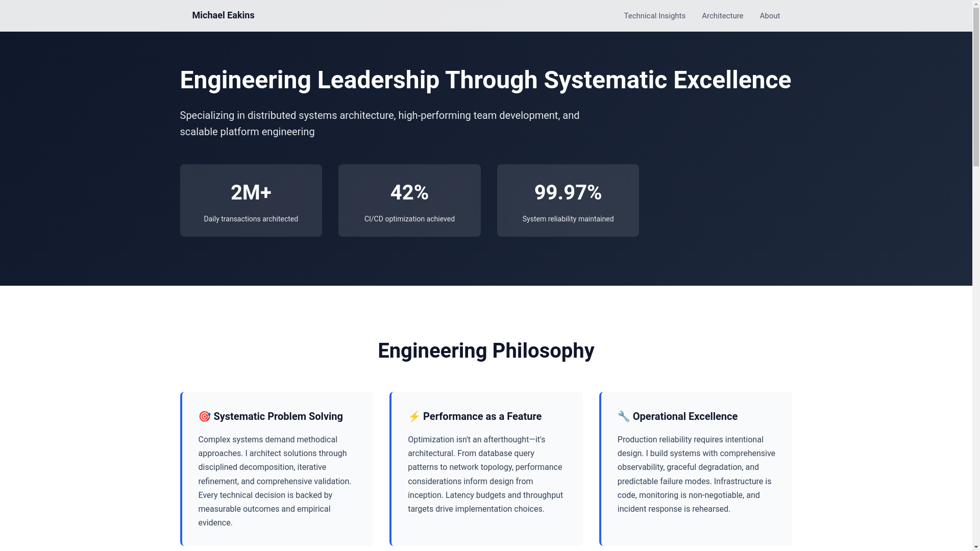Select the 99.97% system reliability card
The image size is (980, 551).
[568, 201]
